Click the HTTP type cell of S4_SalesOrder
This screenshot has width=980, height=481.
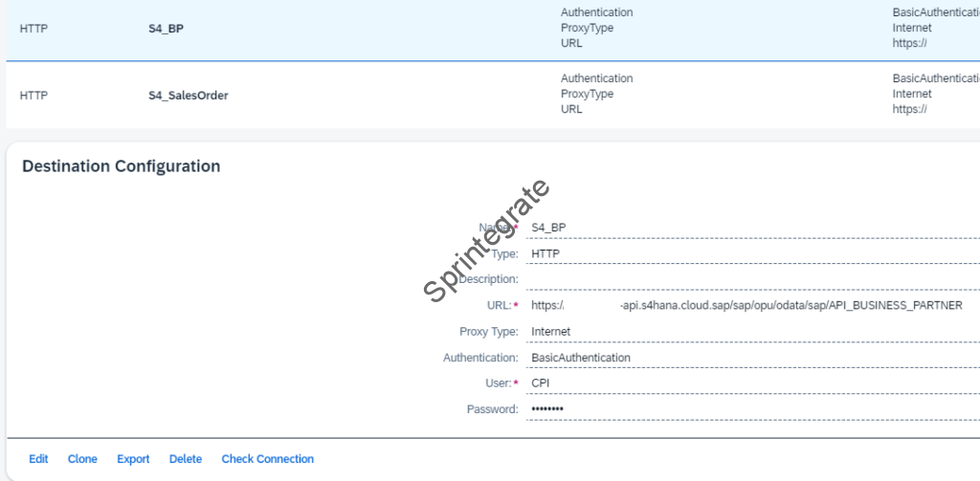click(33, 95)
